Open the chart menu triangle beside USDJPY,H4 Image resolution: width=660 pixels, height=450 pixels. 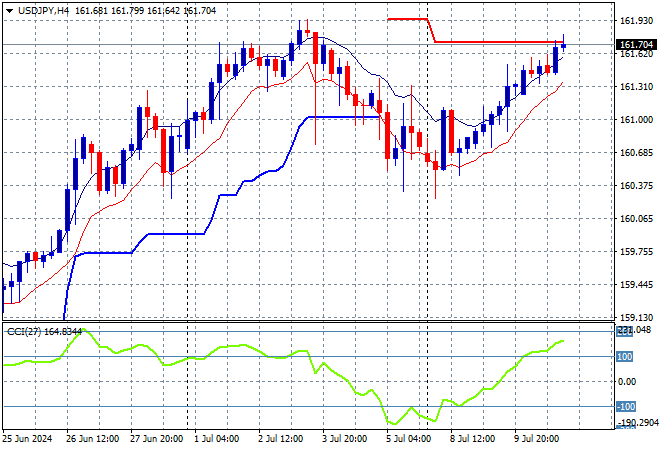point(9,11)
